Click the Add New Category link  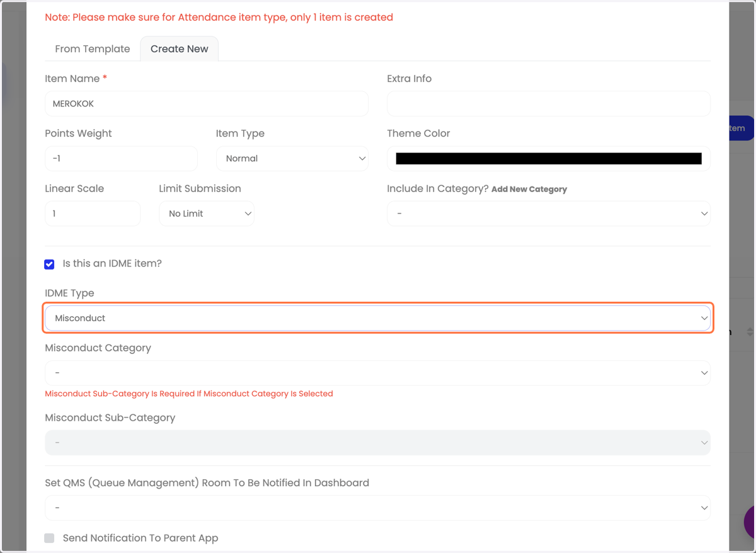coord(529,189)
